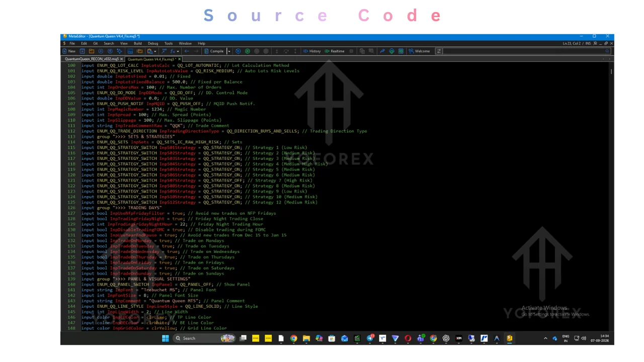Screen dimensions: 644x362
Task: Open the Help menu
Action: (201, 44)
